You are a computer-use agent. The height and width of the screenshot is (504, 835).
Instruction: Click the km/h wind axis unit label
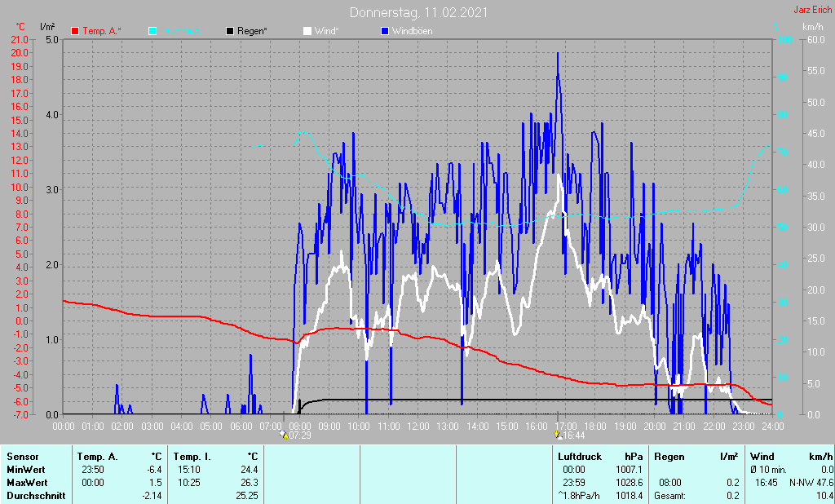tap(813, 27)
